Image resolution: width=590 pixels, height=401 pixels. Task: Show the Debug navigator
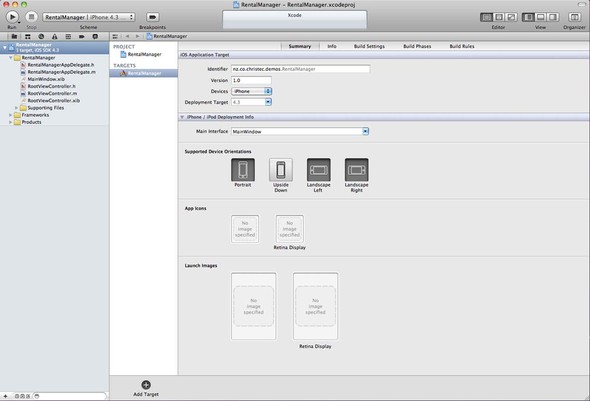pyautogui.click(x=68, y=36)
